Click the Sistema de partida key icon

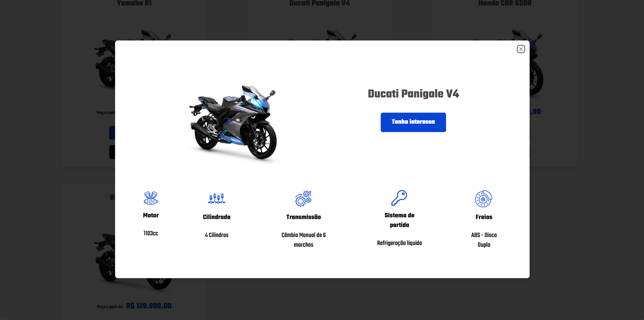399,198
